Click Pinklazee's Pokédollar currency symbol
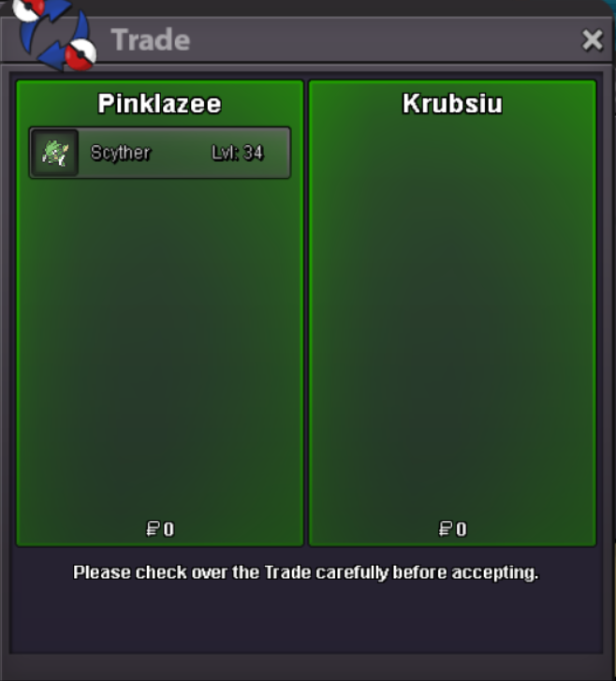Image resolution: width=616 pixels, height=681 pixels. (x=153, y=529)
